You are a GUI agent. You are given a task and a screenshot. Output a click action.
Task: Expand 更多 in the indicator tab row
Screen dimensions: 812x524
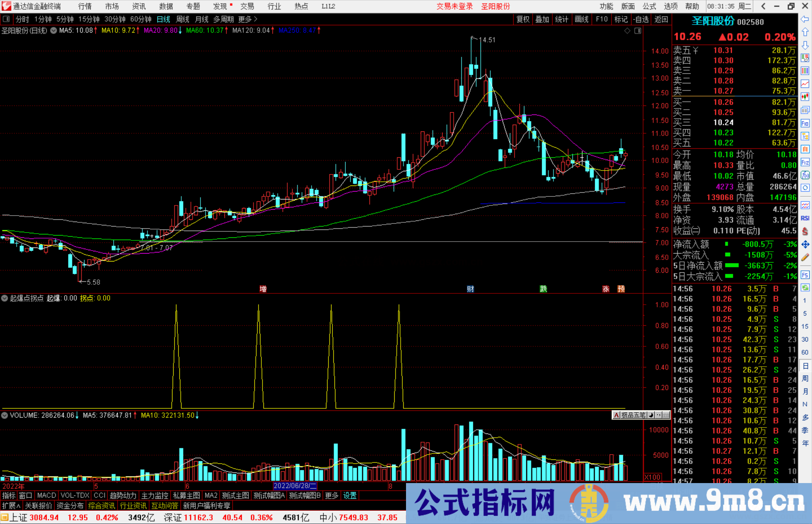[x=332, y=495]
